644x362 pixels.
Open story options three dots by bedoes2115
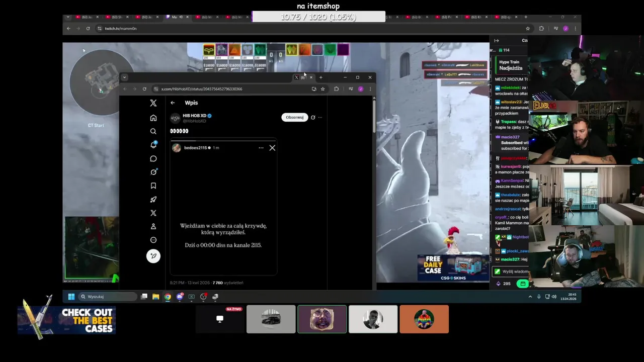[261, 148]
